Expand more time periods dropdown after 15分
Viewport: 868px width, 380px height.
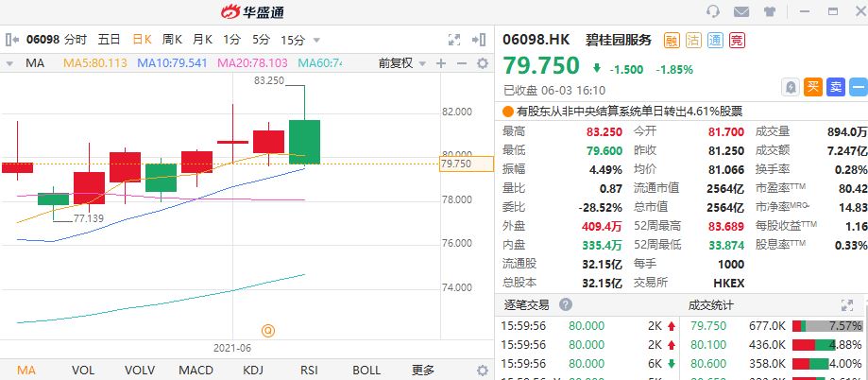tap(316, 40)
